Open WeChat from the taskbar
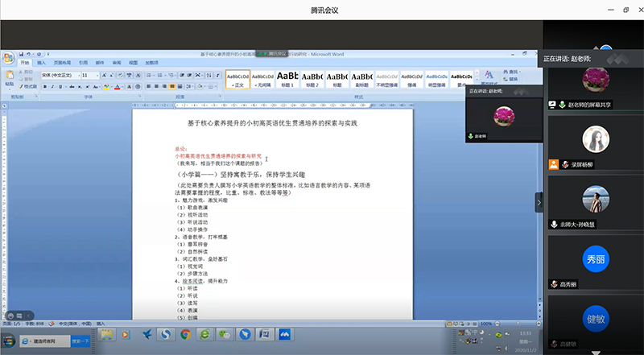 pos(225,333)
